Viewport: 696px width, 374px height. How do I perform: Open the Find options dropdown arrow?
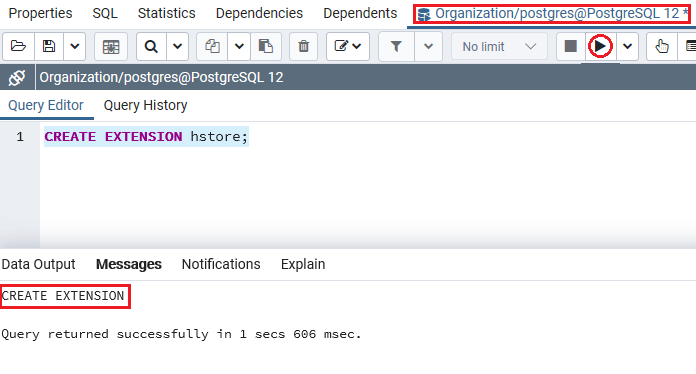pyautogui.click(x=178, y=46)
